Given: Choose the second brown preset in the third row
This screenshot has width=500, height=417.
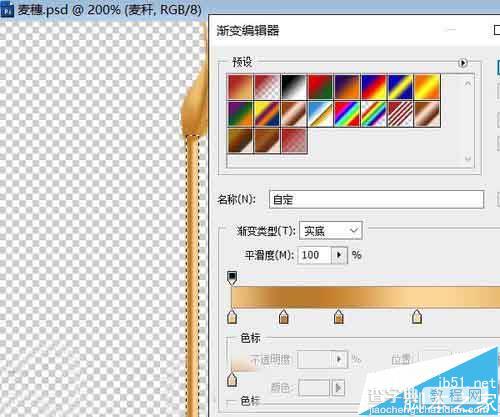Looking at the screenshot, I should coord(267,141).
